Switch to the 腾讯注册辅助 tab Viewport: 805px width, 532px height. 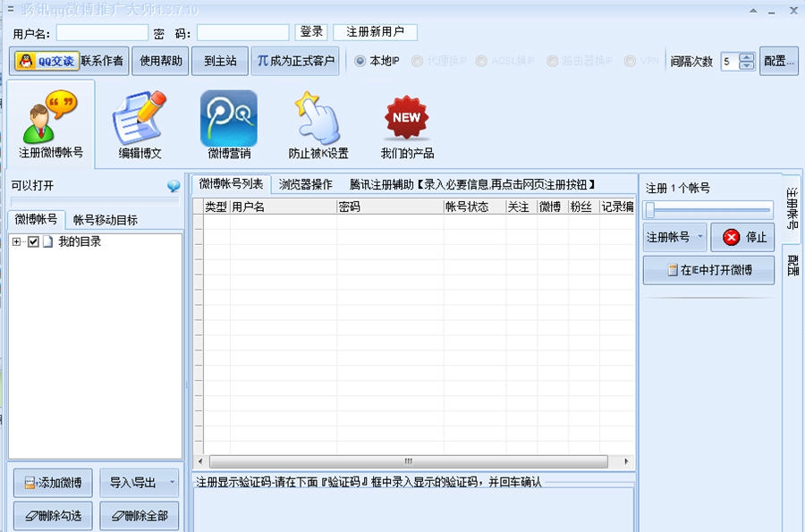(x=471, y=185)
